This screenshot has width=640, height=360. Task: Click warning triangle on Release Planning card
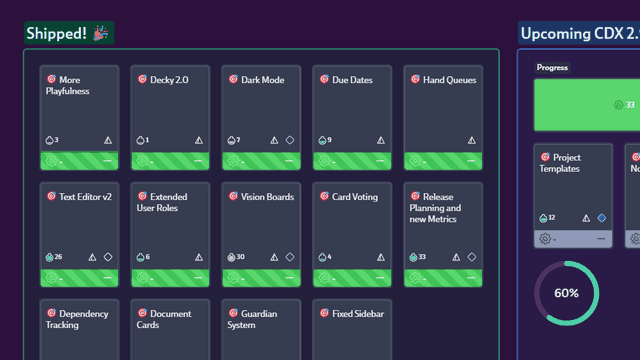point(456,257)
